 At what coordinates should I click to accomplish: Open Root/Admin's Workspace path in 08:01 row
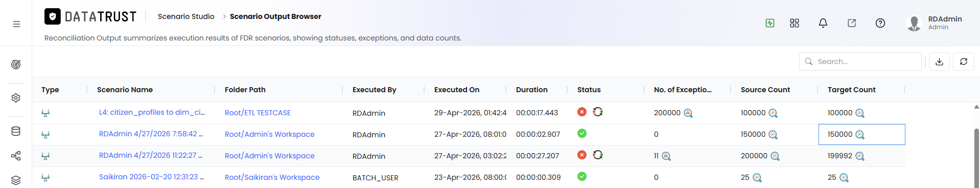[x=270, y=134]
